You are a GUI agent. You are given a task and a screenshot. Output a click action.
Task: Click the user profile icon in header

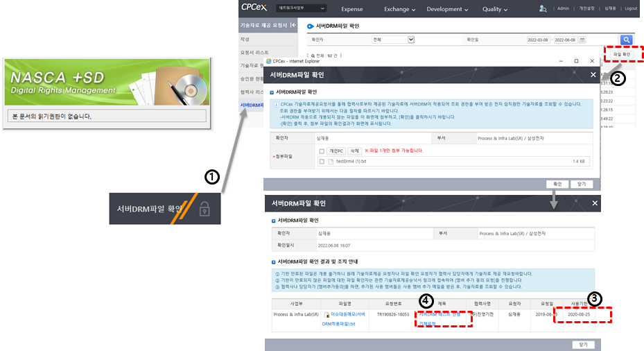click(543, 8)
